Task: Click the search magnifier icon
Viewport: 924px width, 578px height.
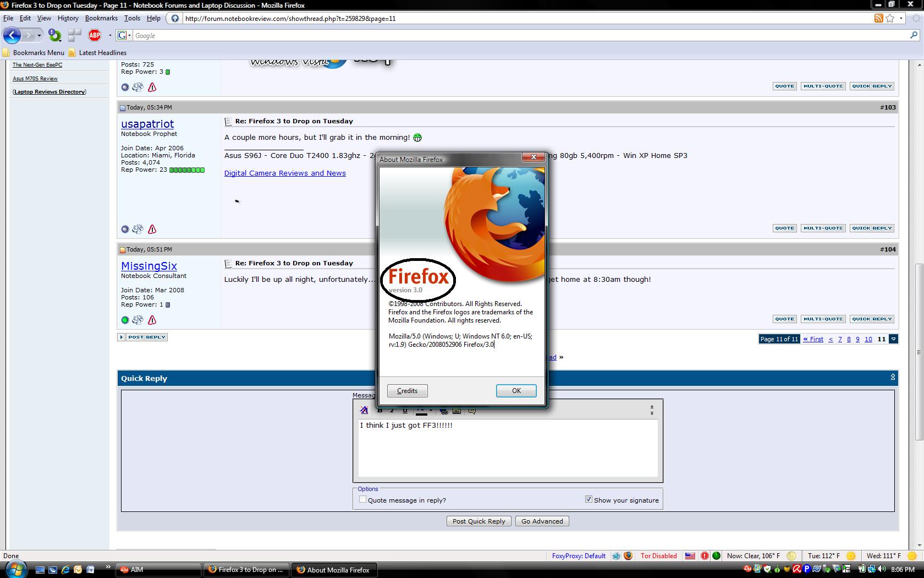Action: pos(914,35)
